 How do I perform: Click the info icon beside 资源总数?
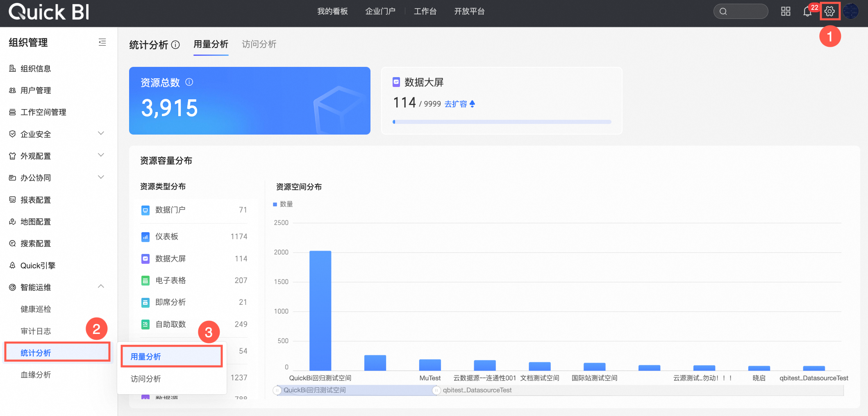coord(189,82)
